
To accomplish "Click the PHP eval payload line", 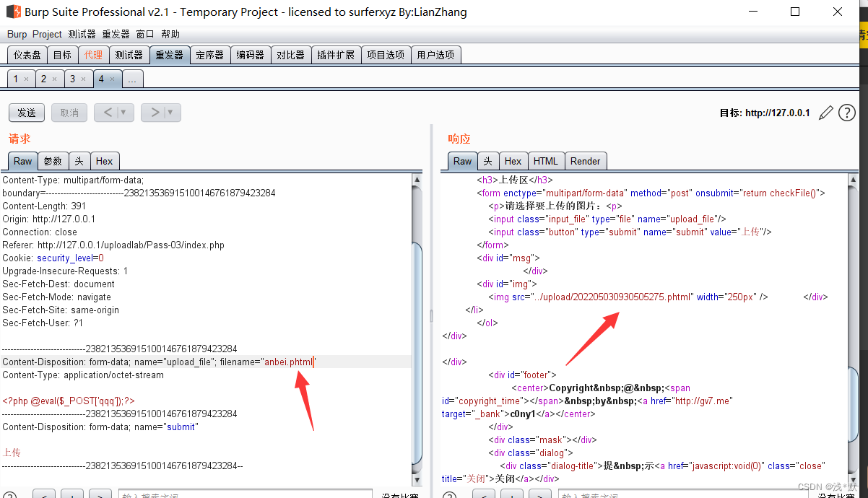I will click(x=69, y=401).
